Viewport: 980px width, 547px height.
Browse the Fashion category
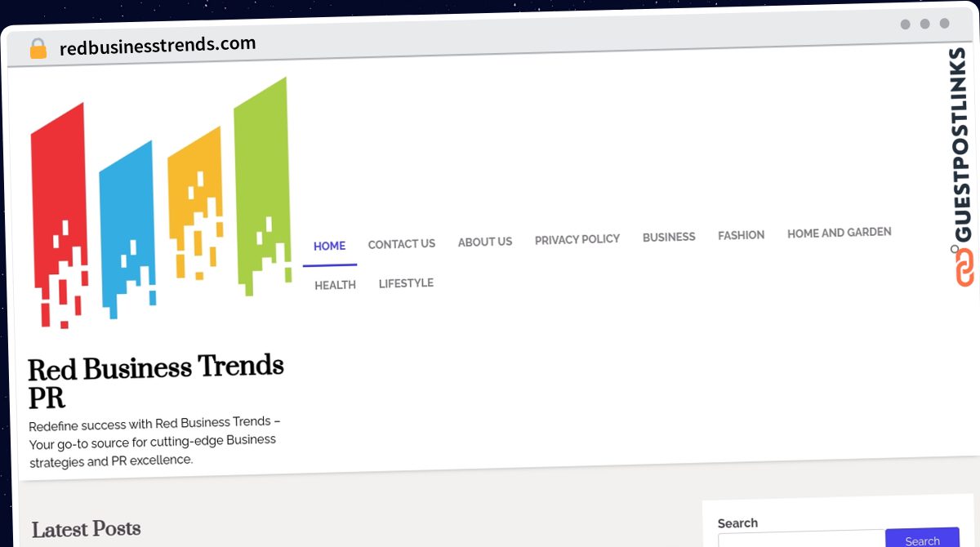tap(742, 235)
